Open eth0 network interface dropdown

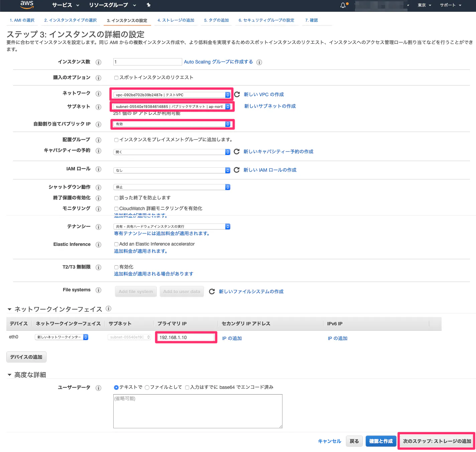(x=62, y=337)
